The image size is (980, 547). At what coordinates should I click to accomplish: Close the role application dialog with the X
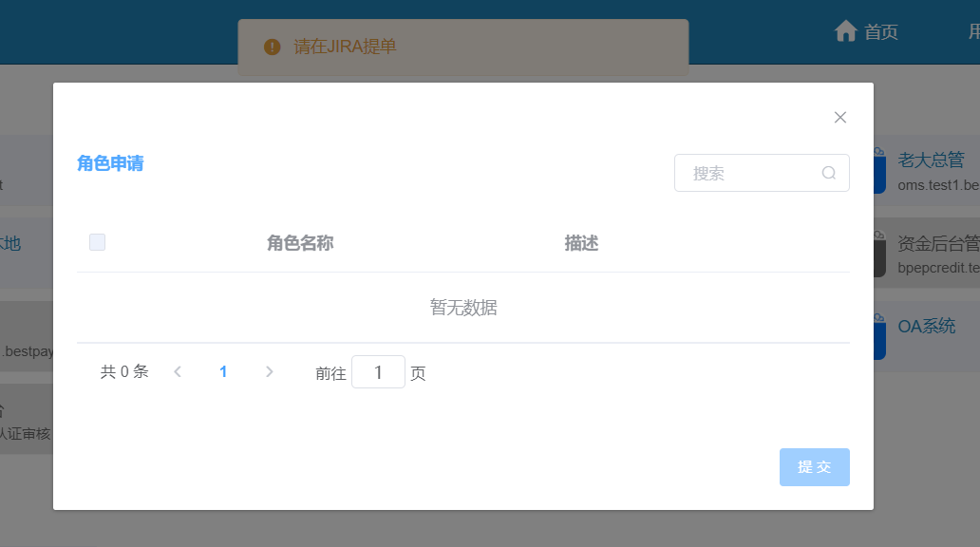(839, 117)
